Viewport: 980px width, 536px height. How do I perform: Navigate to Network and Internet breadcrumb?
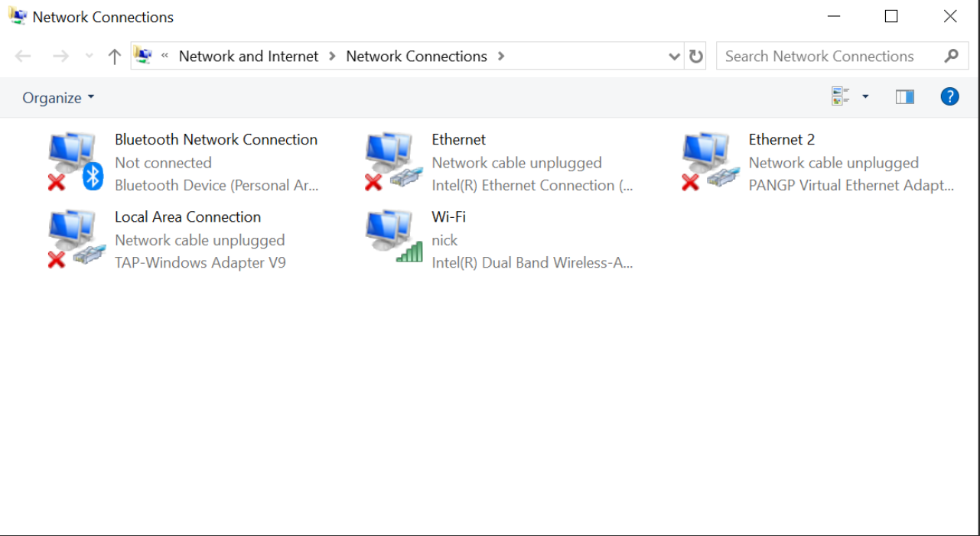coord(248,57)
